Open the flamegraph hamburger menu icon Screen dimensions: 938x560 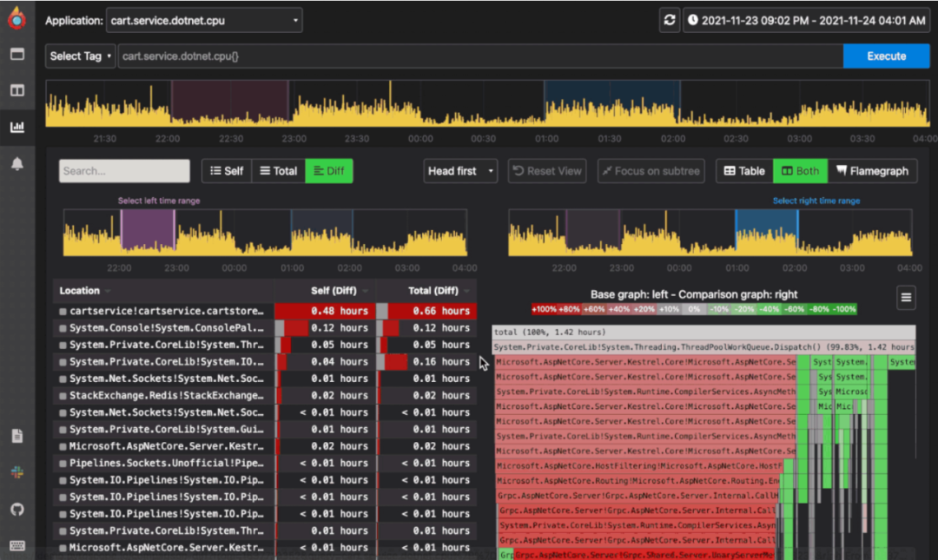(905, 297)
